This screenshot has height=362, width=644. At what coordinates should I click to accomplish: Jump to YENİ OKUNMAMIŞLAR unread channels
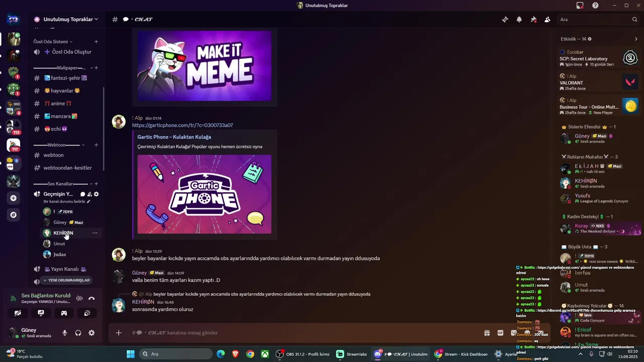pyautogui.click(x=66, y=281)
